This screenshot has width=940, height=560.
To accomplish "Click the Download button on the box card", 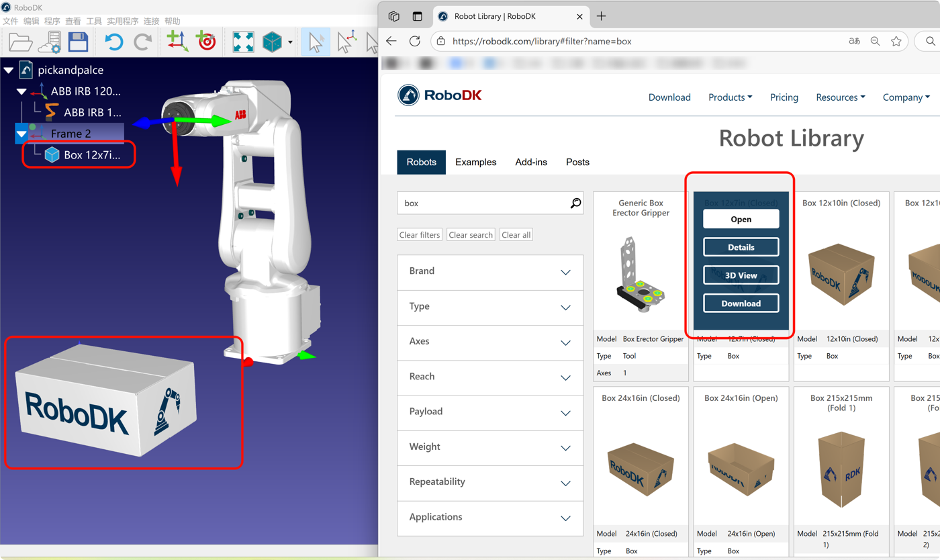I will coord(741,304).
